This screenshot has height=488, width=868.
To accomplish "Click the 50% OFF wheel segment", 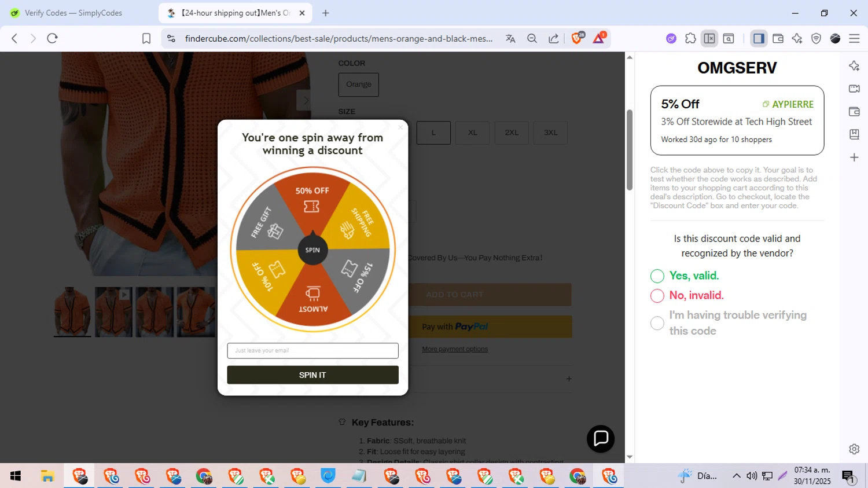I will pyautogui.click(x=312, y=200).
